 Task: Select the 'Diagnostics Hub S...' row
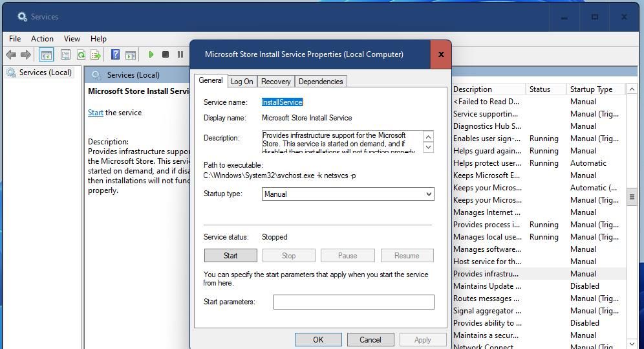pos(539,126)
